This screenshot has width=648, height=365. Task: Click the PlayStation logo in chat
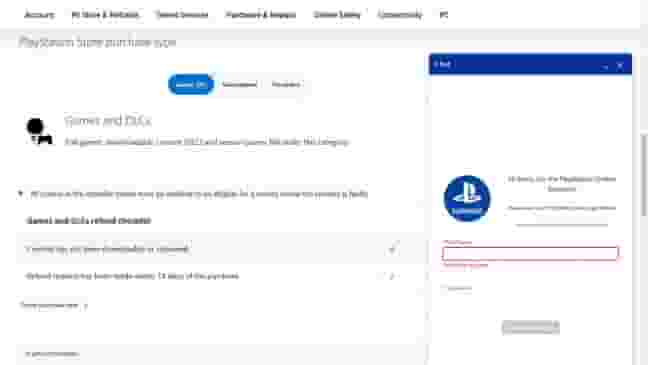click(x=467, y=198)
